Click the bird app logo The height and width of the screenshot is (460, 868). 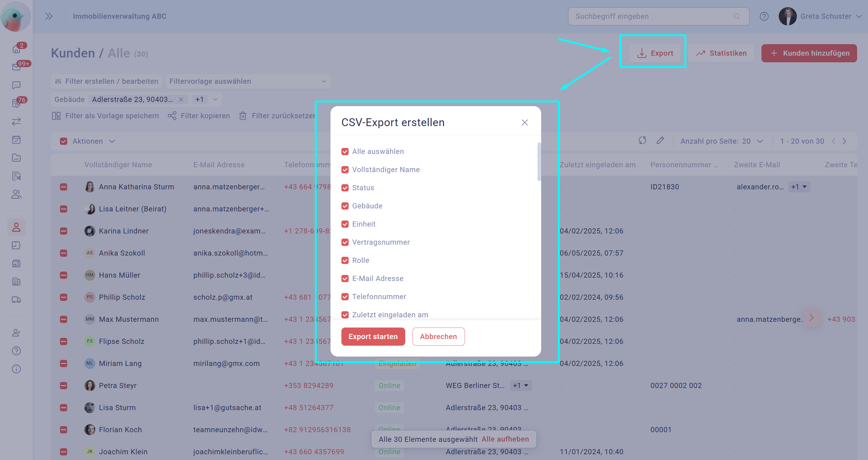point(15,16)
